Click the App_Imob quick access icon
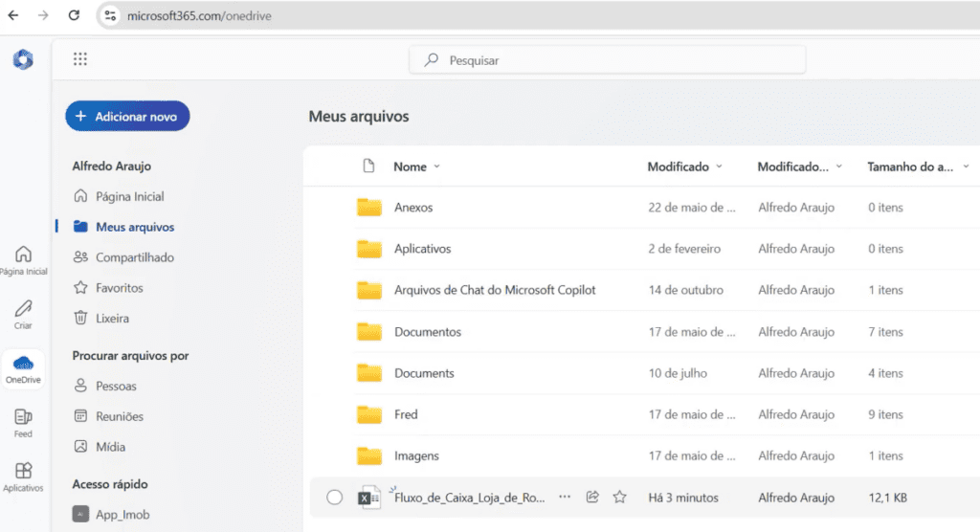The height and width of the screenshot is (532, 980). tap(80, 514)
